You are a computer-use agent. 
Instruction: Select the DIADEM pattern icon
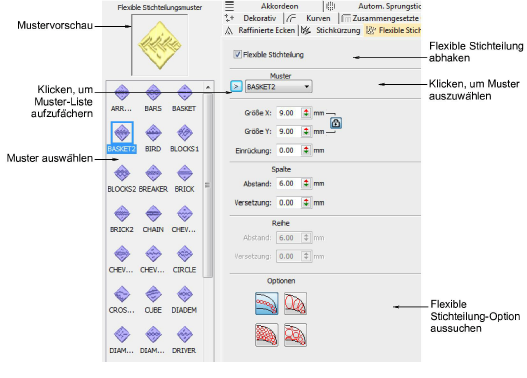[185, 294]
